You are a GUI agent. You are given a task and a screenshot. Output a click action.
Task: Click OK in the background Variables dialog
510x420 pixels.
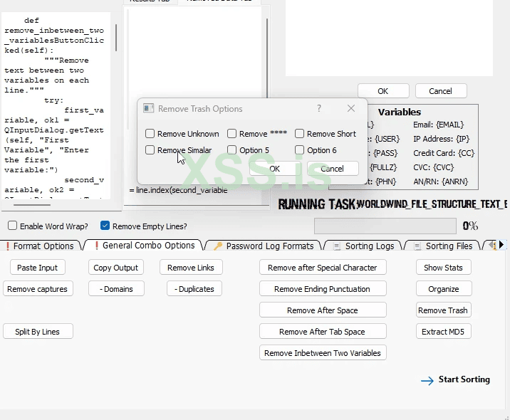tap(383, 91)
